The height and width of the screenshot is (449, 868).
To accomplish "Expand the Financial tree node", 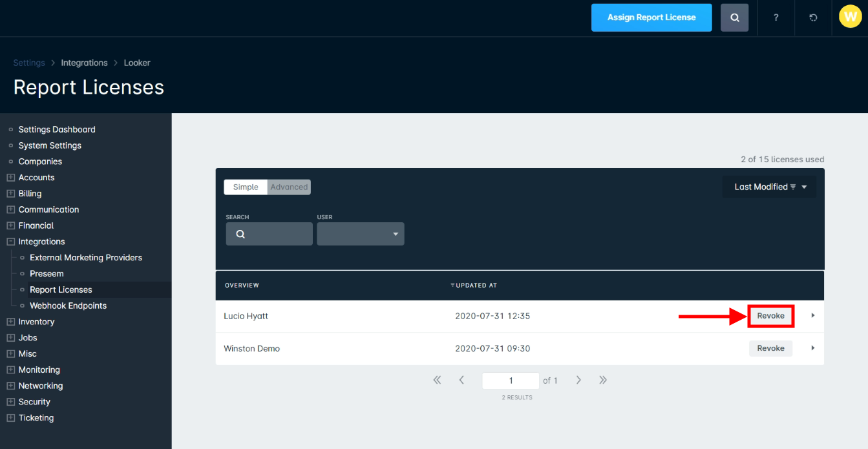I will tap(10, 226).
